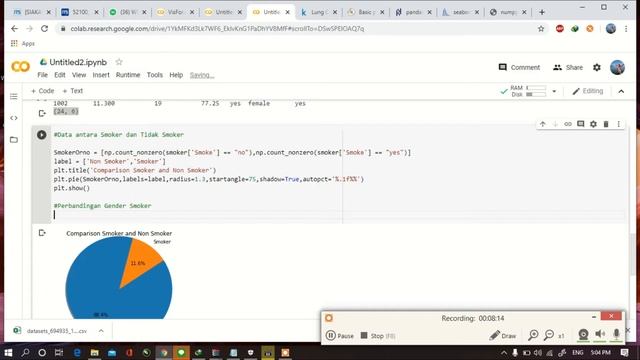Click the Comment button
Image resolution: width=640 pixels, height=360 pixels.
point(519,67)
